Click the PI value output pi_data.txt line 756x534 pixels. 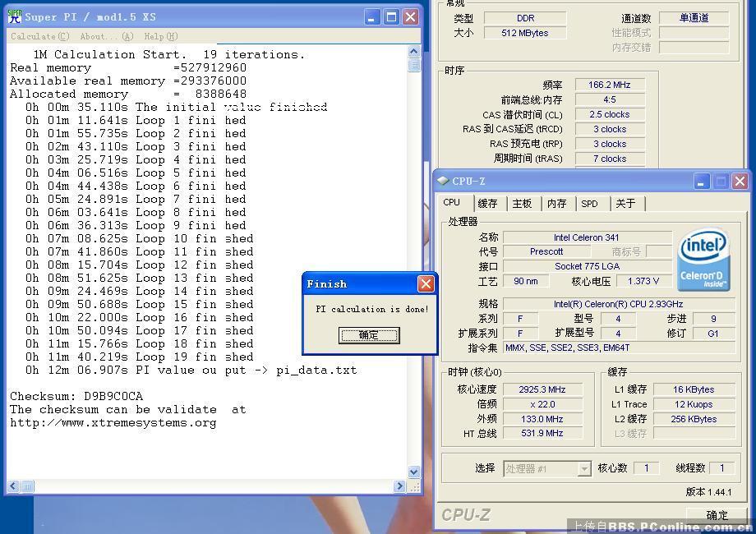coord(191,371)
